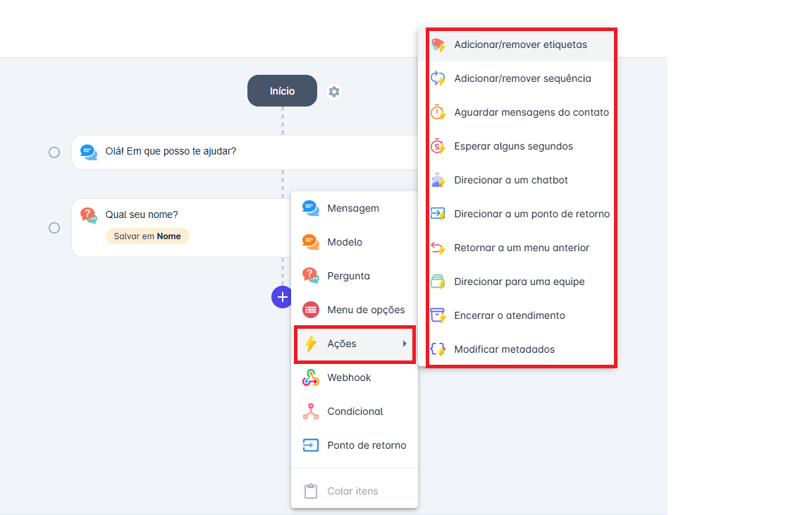Click the Webhook icon in the menu
The width and height of the screenshot is (812, 515).
(311, 377)
